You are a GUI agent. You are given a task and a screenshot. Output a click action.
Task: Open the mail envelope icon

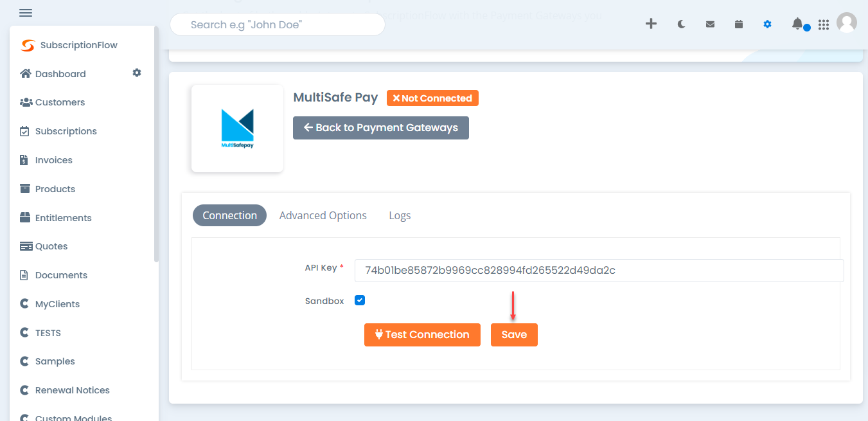[710, 24]
